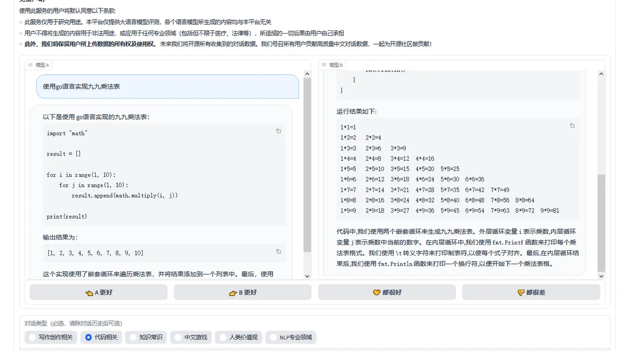Select 写作创作相关 conversation type

pyautogui.click(x=51, y=337)
